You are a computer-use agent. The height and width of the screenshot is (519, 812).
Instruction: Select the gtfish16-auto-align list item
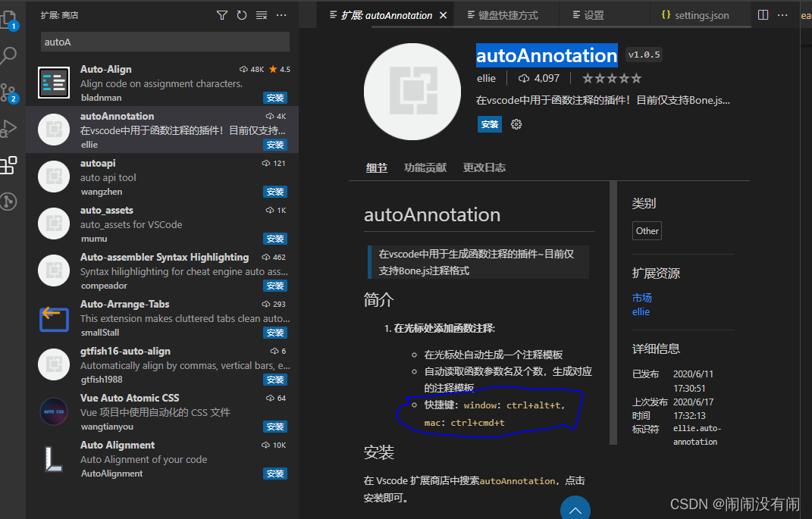(162, 364)
